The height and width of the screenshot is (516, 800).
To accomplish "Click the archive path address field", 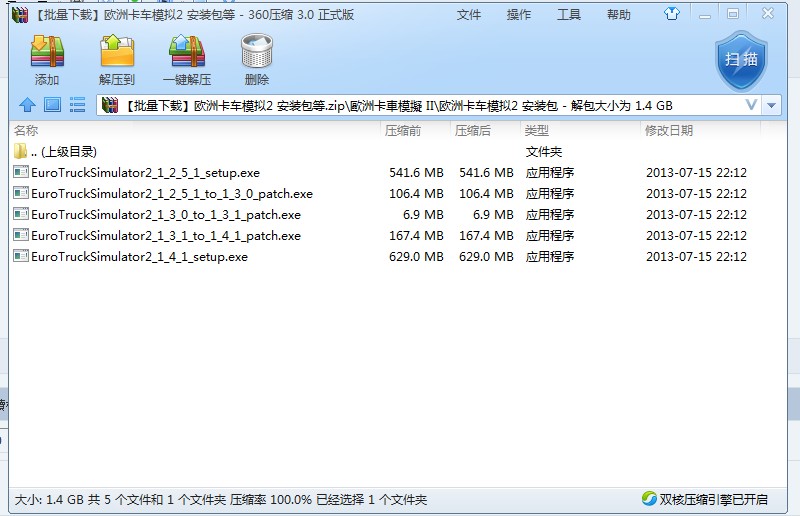I will pyautogui.click(x=429, y=106).
